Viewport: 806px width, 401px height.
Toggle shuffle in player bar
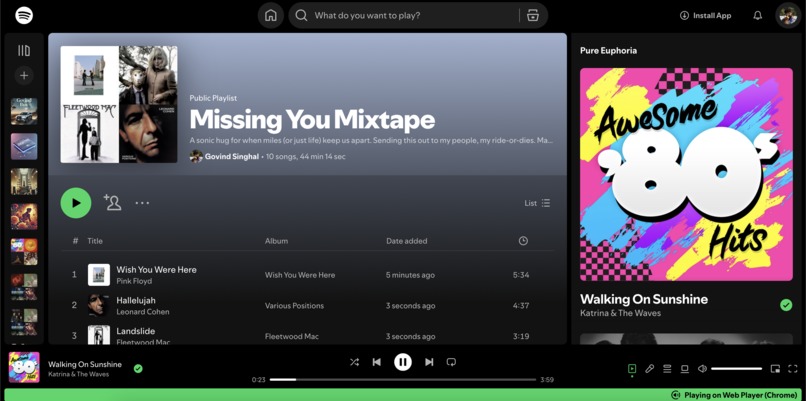354,362
